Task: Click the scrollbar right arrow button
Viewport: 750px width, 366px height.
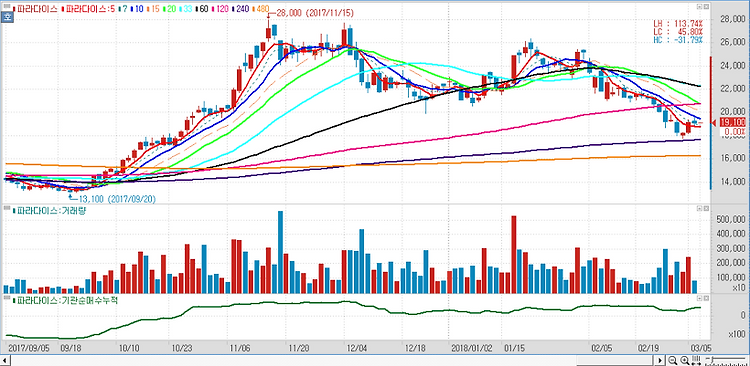Action: (660, 360)
